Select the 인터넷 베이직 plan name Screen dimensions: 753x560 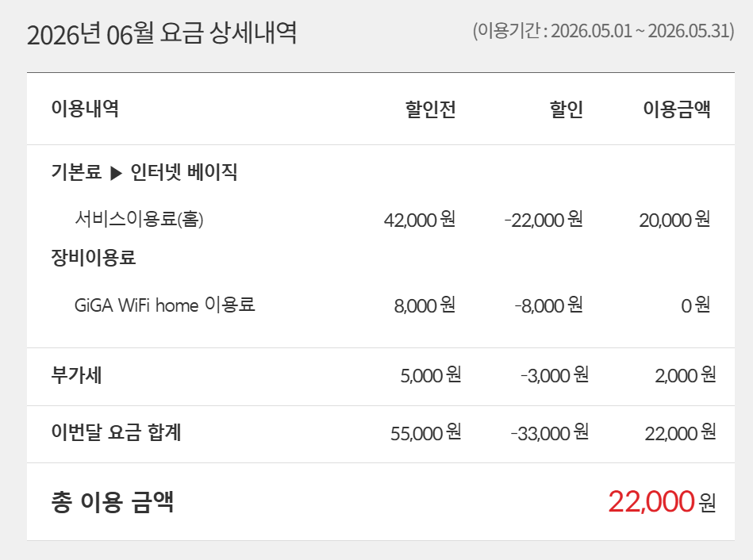pos(184,171)
